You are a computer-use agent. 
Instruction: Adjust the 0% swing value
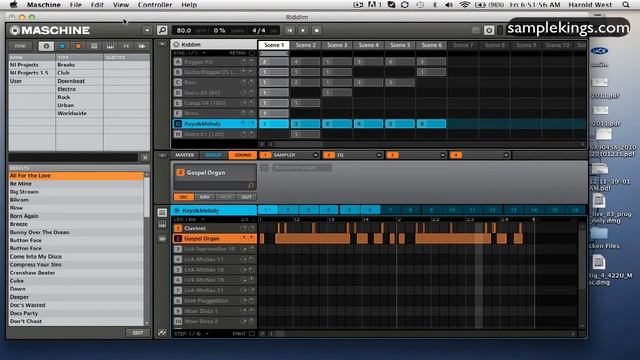coord(219,30)
